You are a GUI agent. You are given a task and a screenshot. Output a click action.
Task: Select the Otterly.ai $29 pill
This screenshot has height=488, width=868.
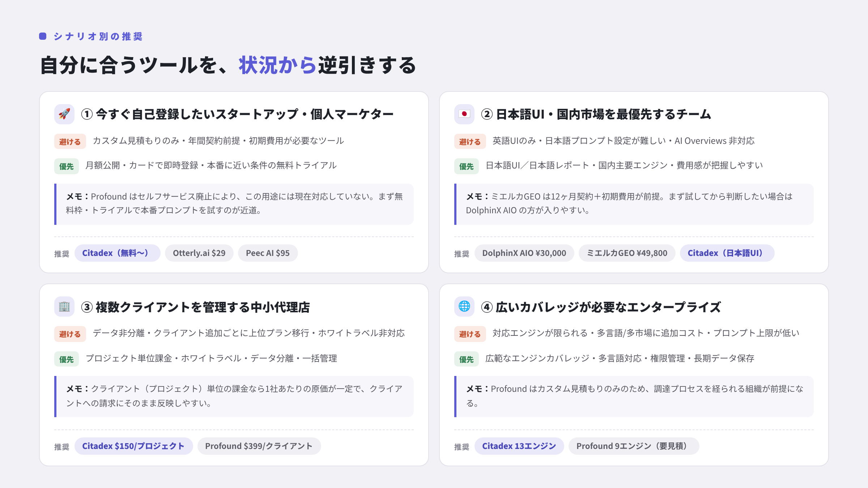coord(199,253)
